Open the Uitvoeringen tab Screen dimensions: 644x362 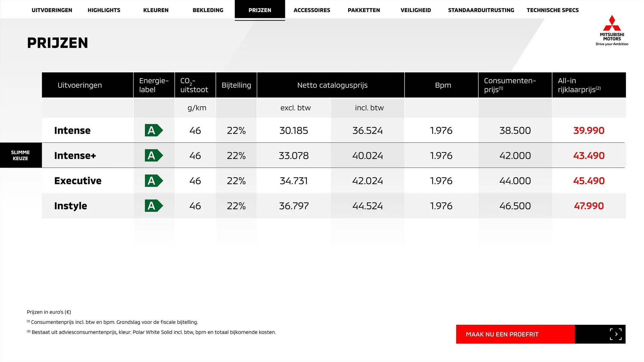(x=52, y=10)
